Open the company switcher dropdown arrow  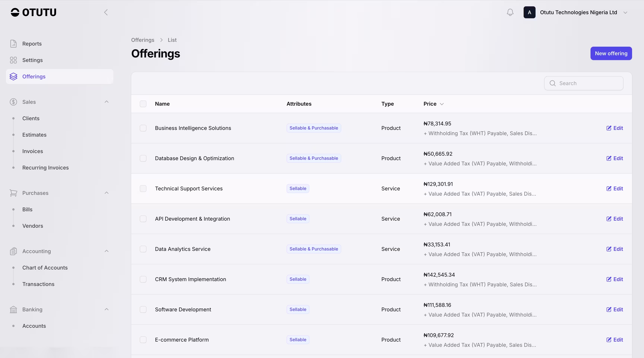625,13
